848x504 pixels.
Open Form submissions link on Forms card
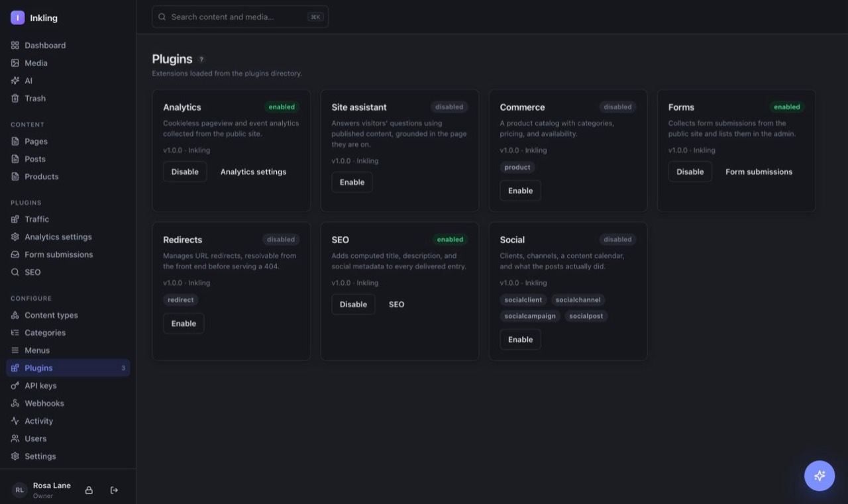(x=759, y=172)
